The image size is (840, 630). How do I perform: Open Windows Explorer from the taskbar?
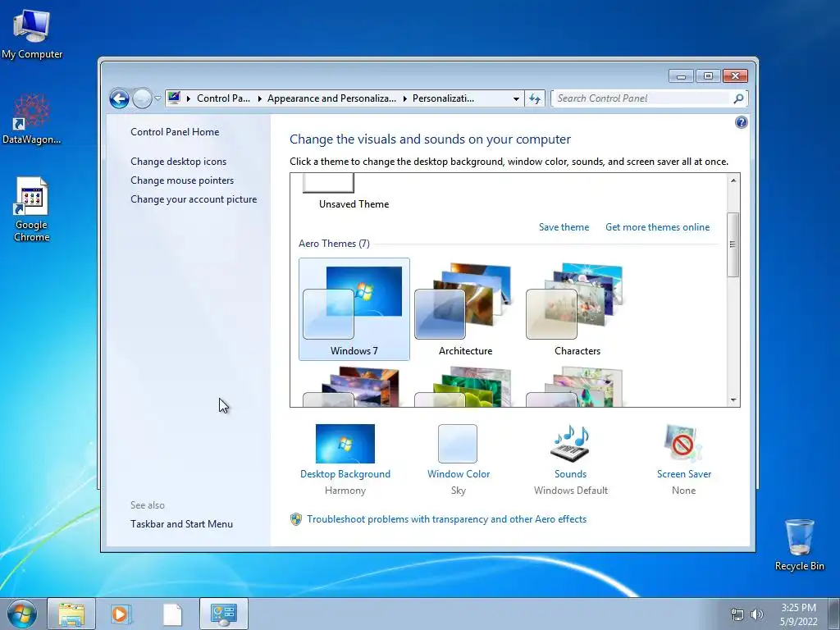pyautogui.click(x=71, y=614)
